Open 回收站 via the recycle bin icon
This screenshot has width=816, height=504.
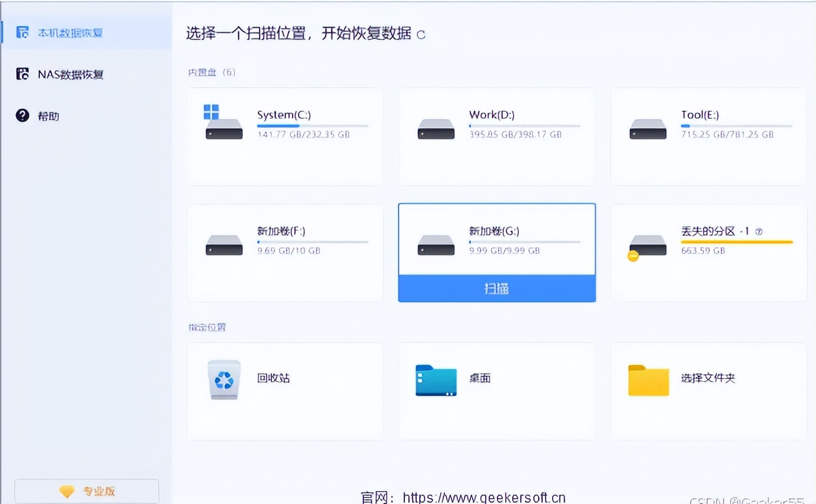click(224, 379)
